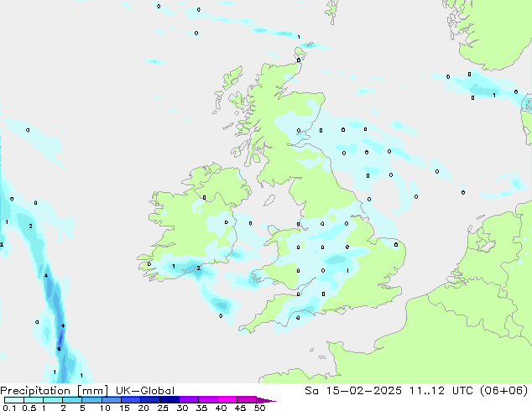Click the value 1 over southern Ireland
Image resolution: width=532 pixels, height=411 pixels.
[x=174, y=267]
